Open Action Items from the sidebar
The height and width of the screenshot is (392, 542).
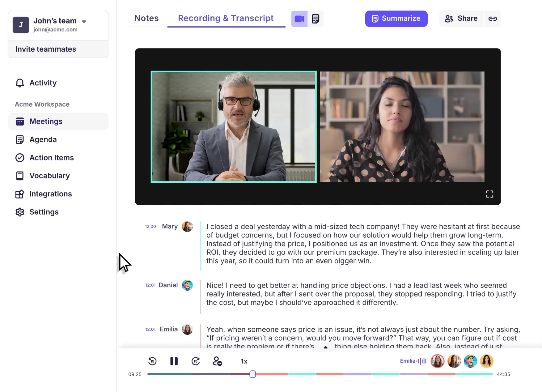coord(51,158)
